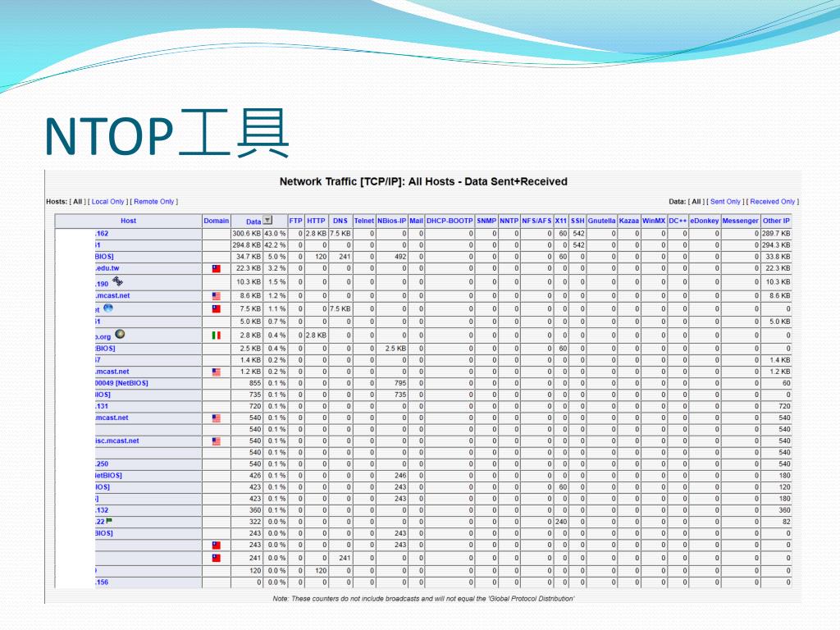
Task: Sort by the eDonkey column header
Action: click(x=705, y=221)
